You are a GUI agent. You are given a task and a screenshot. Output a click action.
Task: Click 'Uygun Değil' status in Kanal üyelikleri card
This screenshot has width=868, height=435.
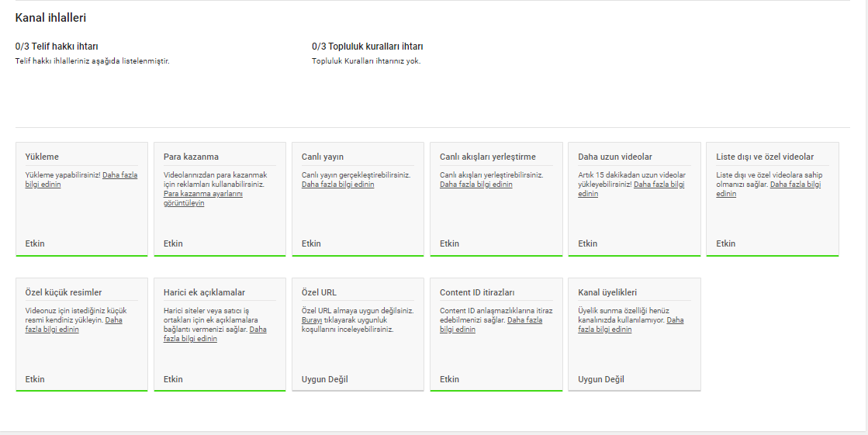pos(601,380)
